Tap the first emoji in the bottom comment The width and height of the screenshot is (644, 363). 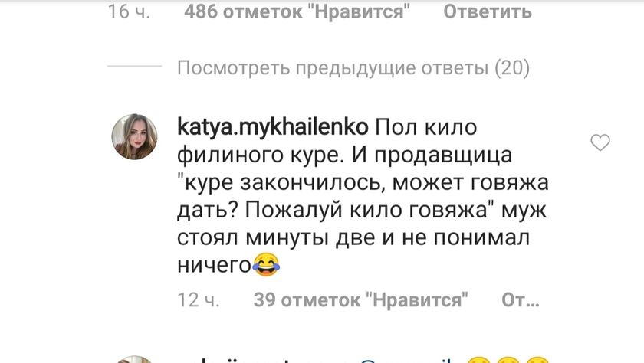point(479,360)
